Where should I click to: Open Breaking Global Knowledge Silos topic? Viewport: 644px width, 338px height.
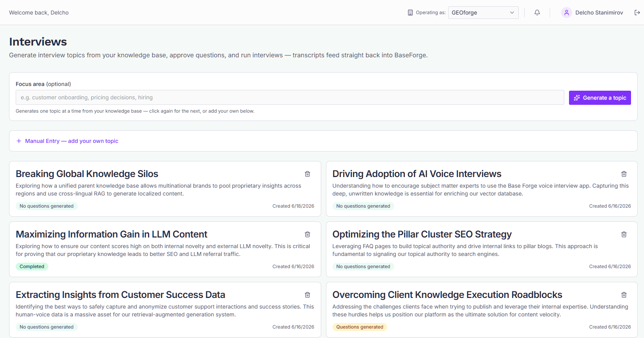87,174
